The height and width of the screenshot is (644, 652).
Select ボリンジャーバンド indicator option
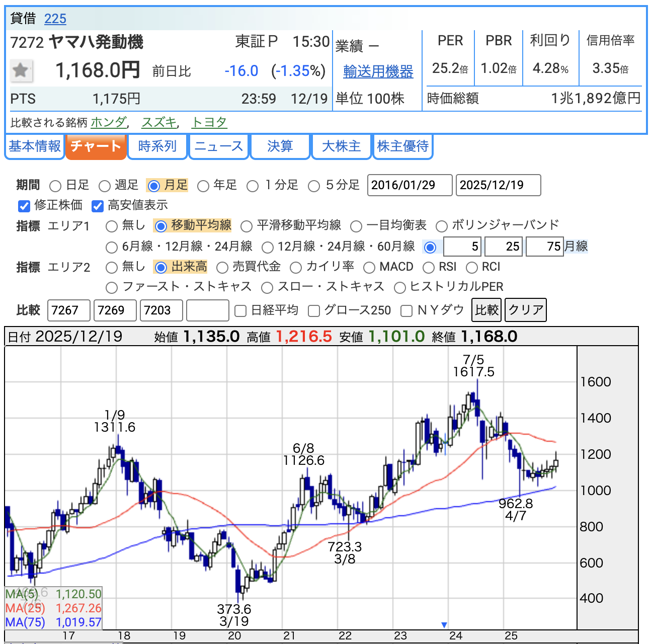pyautogui.click(x=442, y=226)
